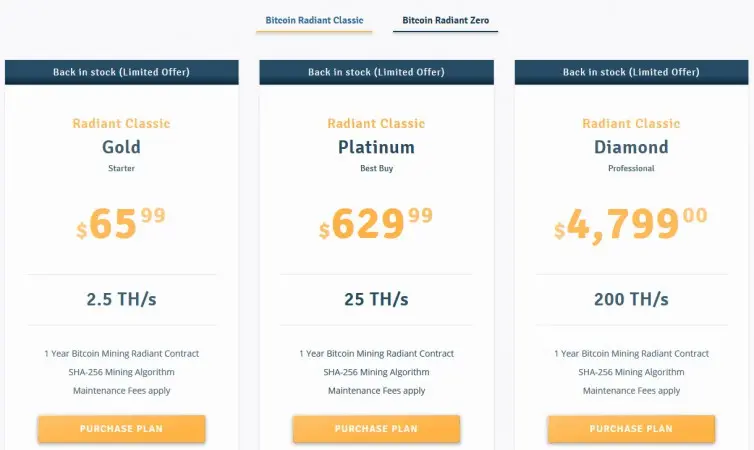This screenshot has width=754, height=450.
Task: Purchase the Platinum plan
Action: (x=376, y=428)
